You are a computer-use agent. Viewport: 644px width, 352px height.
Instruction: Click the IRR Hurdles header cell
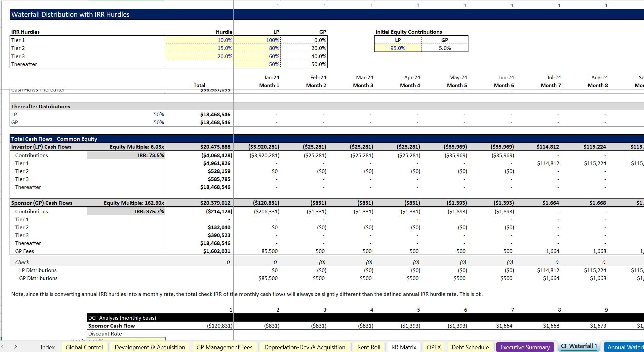click(25, 32)
